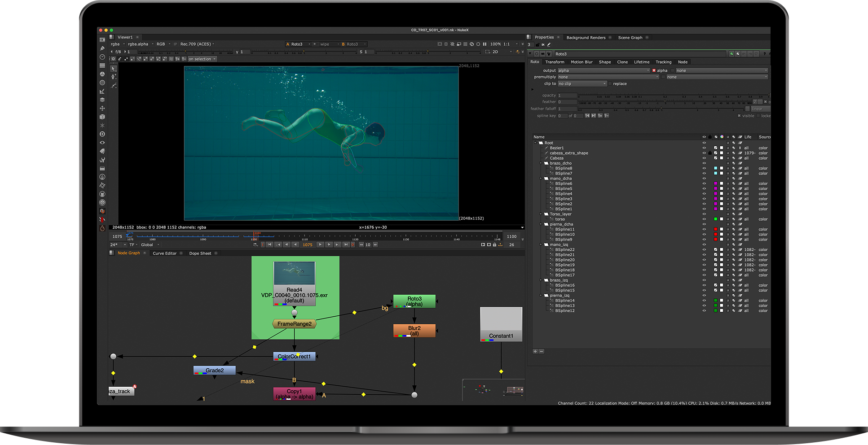Image resolution: width=868 pixels, height=445 pixels.
Task: Select the arrow Select tool in viewer
Action: coord(114,69)
